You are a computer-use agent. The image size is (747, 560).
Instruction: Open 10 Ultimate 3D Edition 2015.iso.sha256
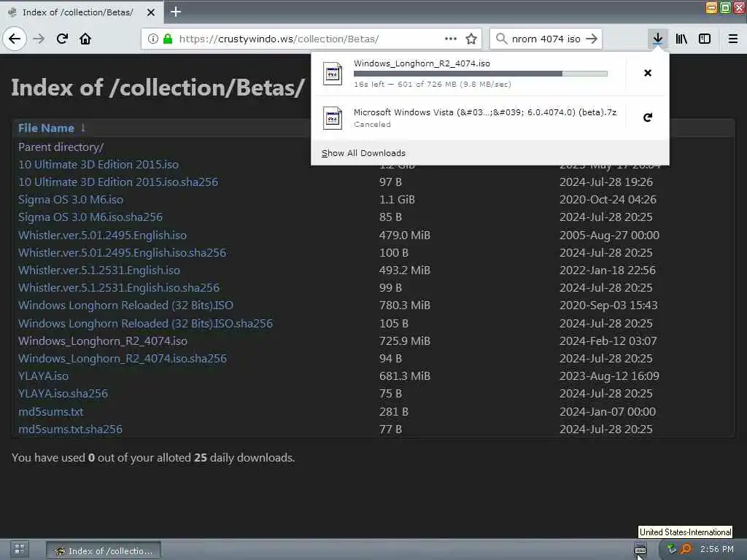point(118,182)
